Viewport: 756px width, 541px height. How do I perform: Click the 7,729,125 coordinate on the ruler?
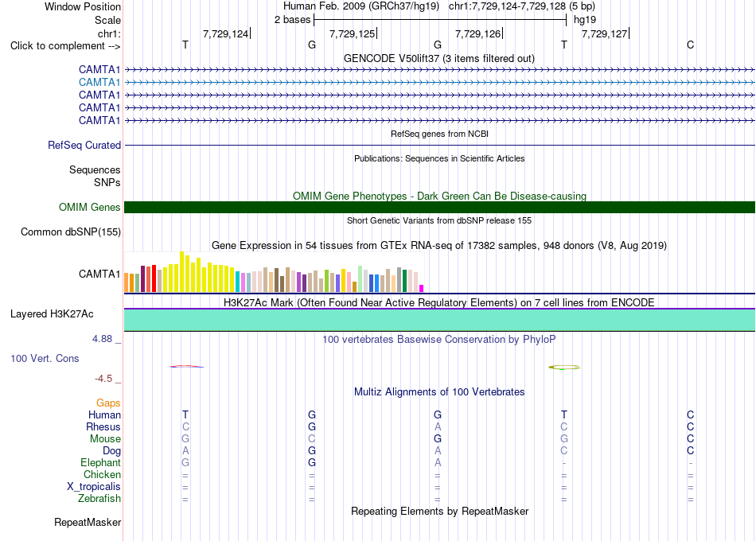[352, 33]
